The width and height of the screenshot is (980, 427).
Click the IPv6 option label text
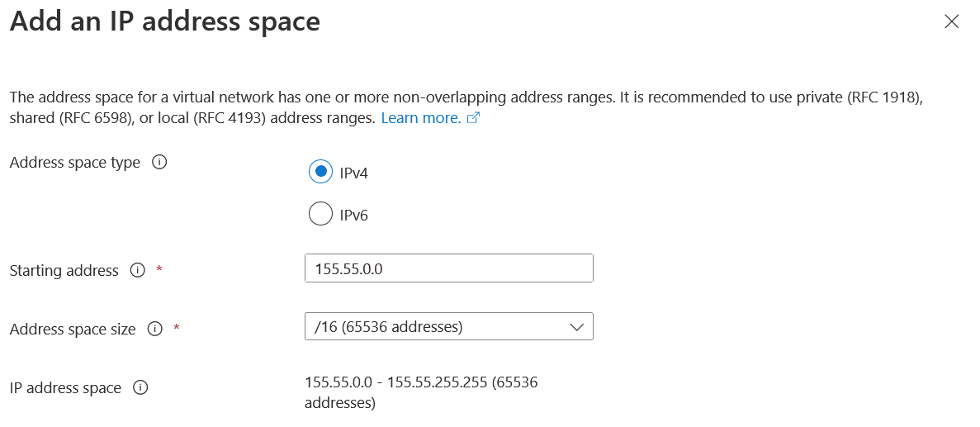click(x=353, y=216)
